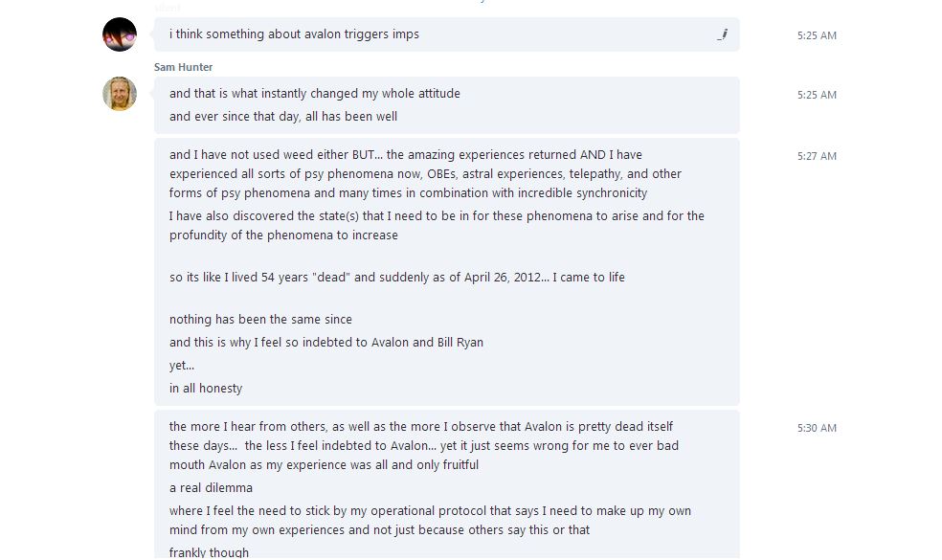
Task: Open Sam Hunter's profile avatar
Action: 120,94
